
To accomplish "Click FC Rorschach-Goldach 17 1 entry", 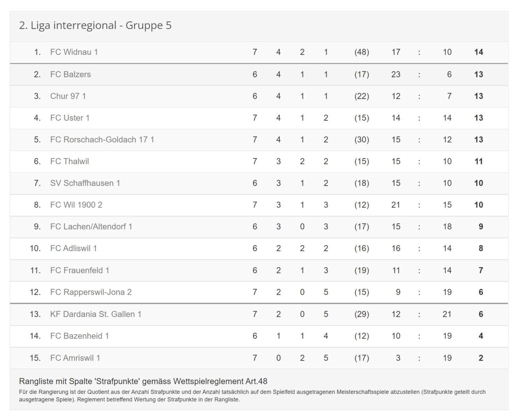I will click(x=102, y=140).
